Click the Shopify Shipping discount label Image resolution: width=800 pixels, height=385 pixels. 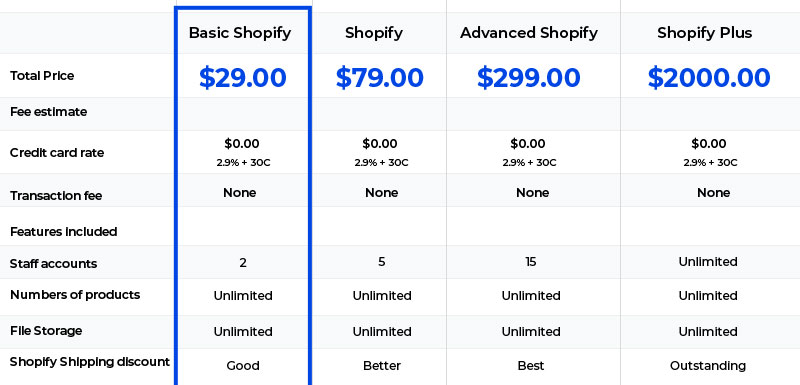90,362
